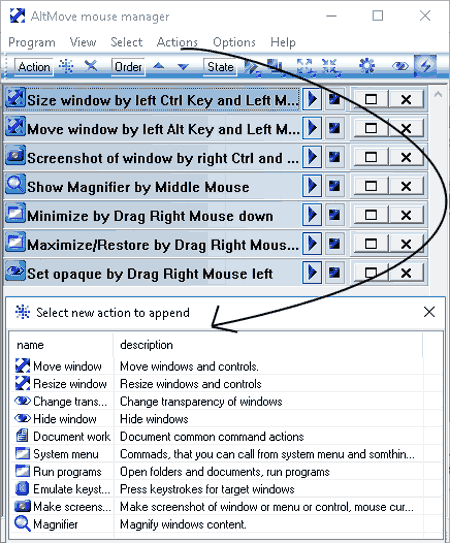This screenshot has width=450, height=543.
Task: Select 'Hide window' in new action list
Action: pyautogui.click(x=65, y=419)
